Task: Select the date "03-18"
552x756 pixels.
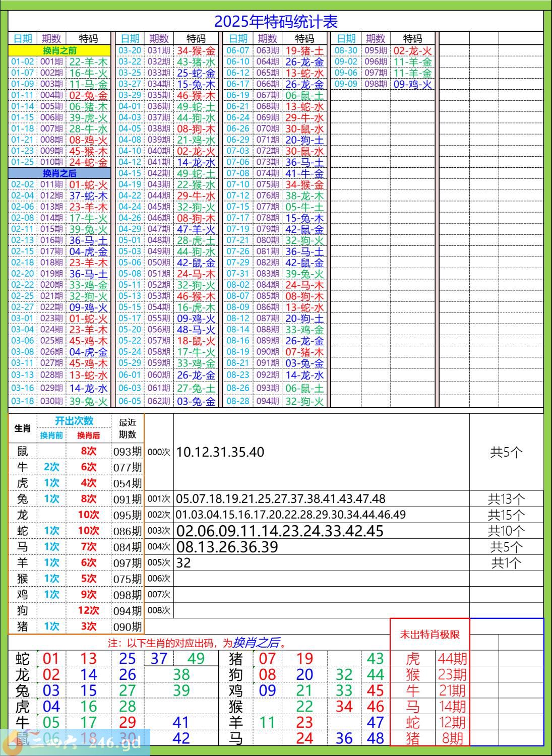Action: click(x=23, y=401)
